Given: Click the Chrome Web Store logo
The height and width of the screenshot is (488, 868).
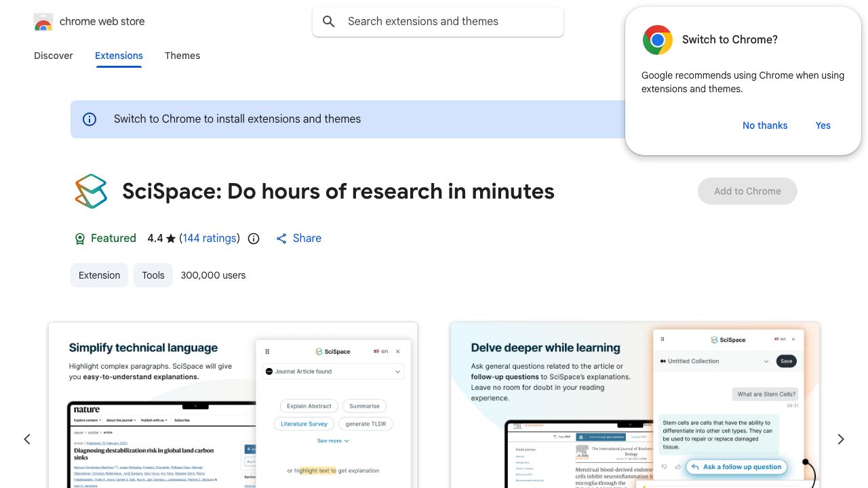Looking at the screenshot, I should (43, 22).
